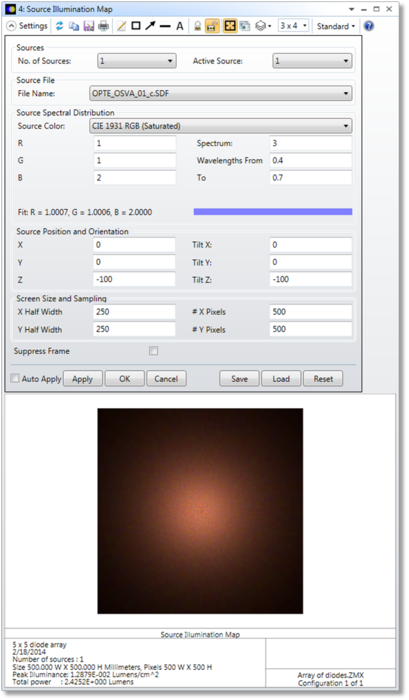Viewport: 409px width, 700px height.
Task: Toggle the lock window padlock icon
Action: [x=197, y=26]
